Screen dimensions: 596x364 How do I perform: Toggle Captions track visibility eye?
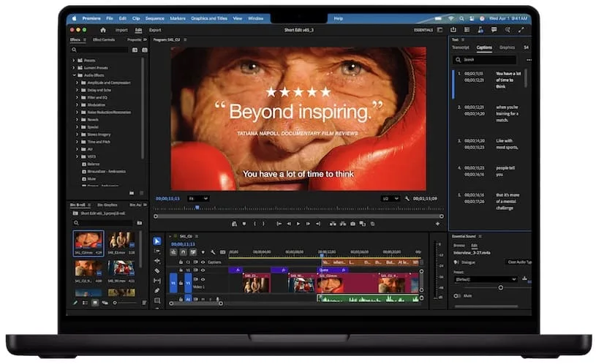point(203,262)
